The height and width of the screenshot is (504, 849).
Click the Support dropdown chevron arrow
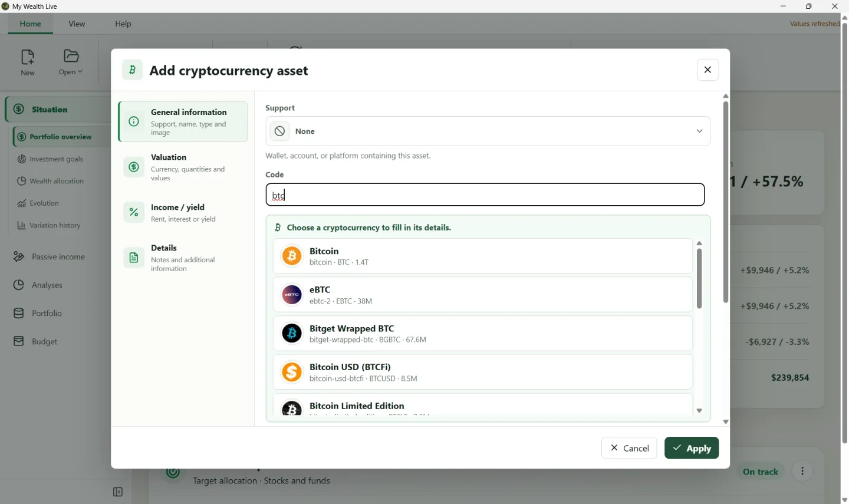coord(699,131)
